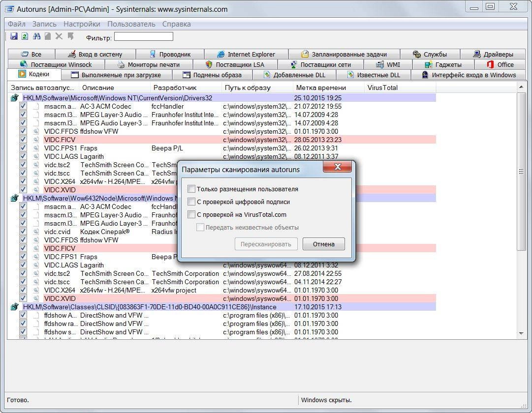Open the Поставщики Winsock tab
This screenshot has width=532, height=413.
click(56, 64)
